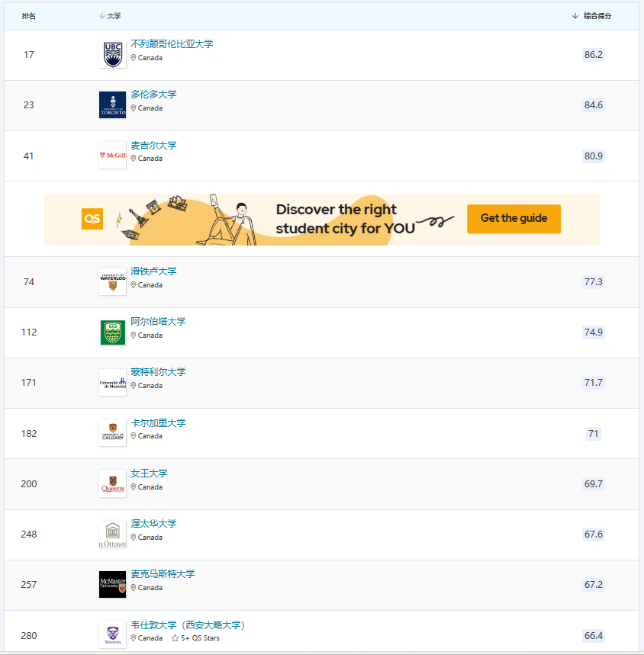The height and width of the screenshot is (655, 644).
Task: Click the 86.2 score badge
Action: 594,55
